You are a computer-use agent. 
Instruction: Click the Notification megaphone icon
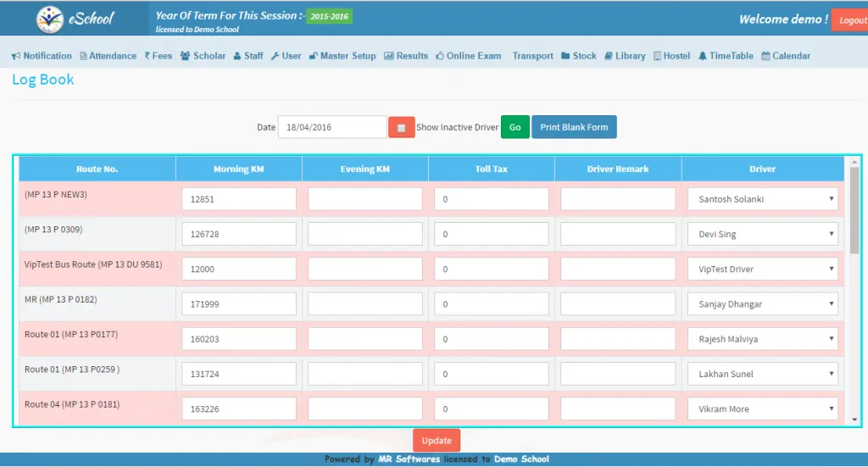[x=16, y=56]
